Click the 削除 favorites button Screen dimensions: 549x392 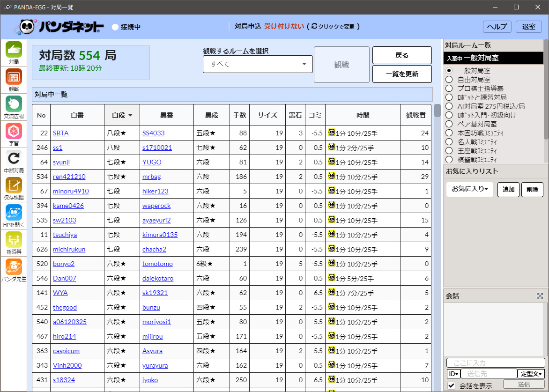532,189
